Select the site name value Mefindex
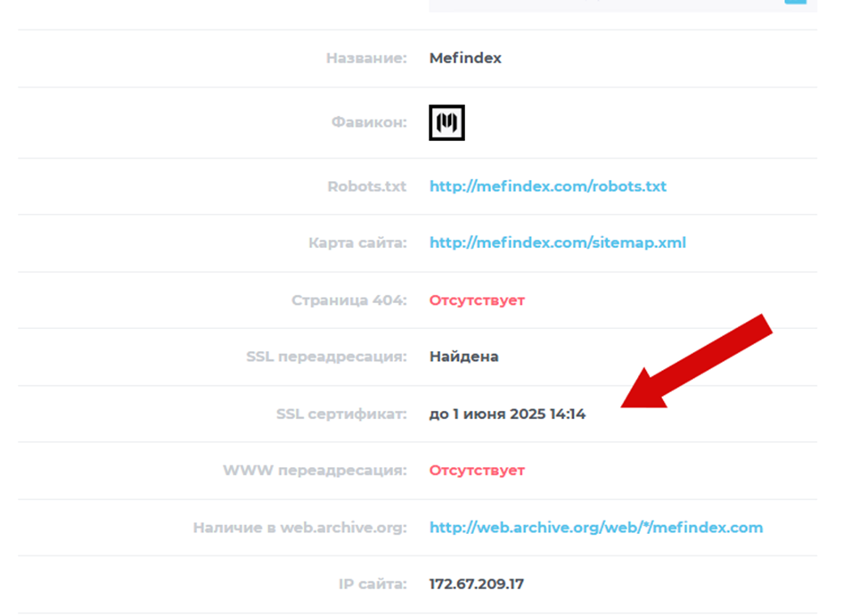The height and width of the screenshot is (616, 868). pyautogui.click(x=465, y=58)
